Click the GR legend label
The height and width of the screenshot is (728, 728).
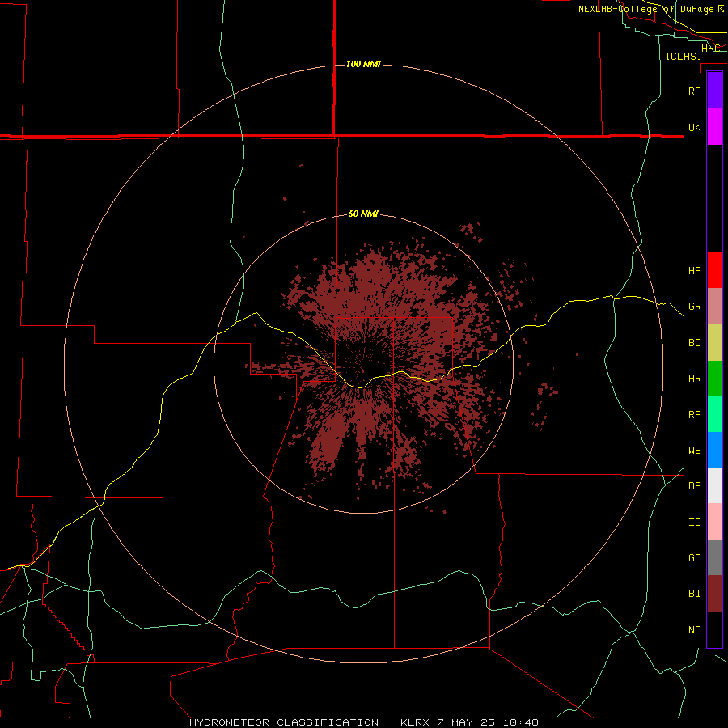694,307
